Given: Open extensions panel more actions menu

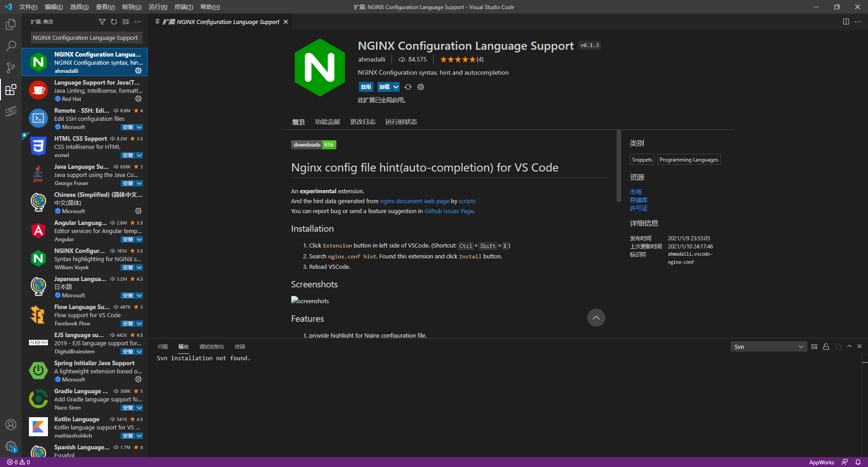Looking at the screenshot, I should (137, 22).
